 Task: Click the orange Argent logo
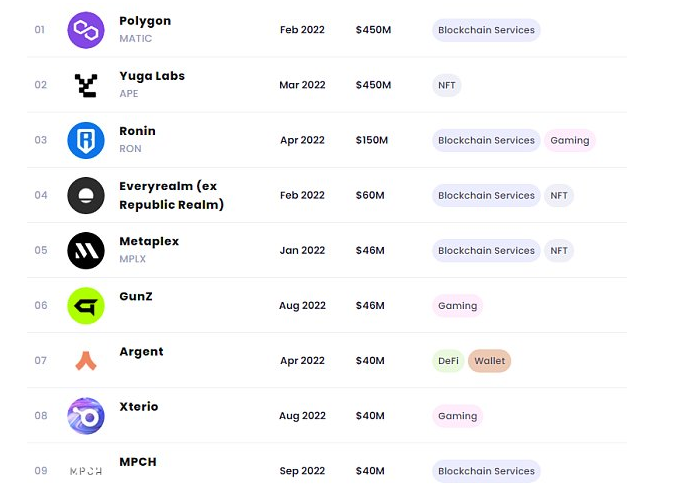(x=85, y=361)
